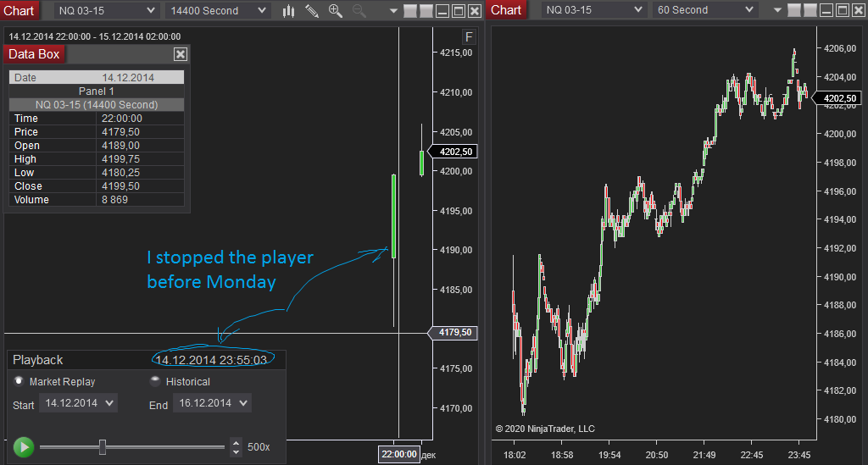Close the Data Box panel
The width and height of the screenshot is (868, 465).
point(180,54)
